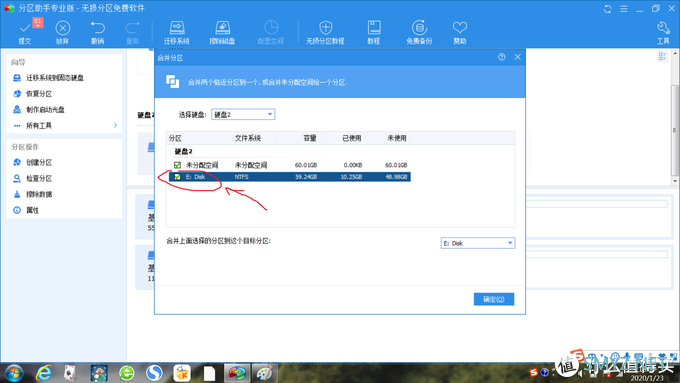Image resolution: width=680 pixels, height=383 pixels.
Task: Click the 未使用 column header
Action: (397, 138)
